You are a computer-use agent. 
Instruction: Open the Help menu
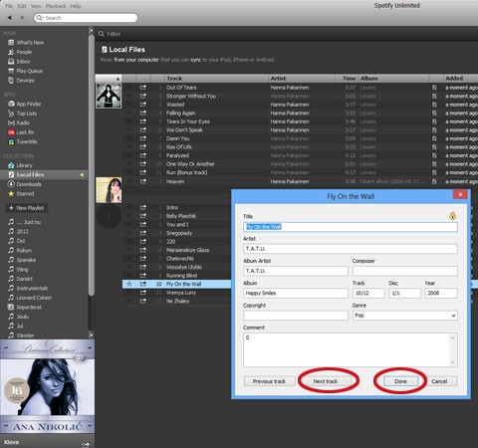click(x=76, y=6)
